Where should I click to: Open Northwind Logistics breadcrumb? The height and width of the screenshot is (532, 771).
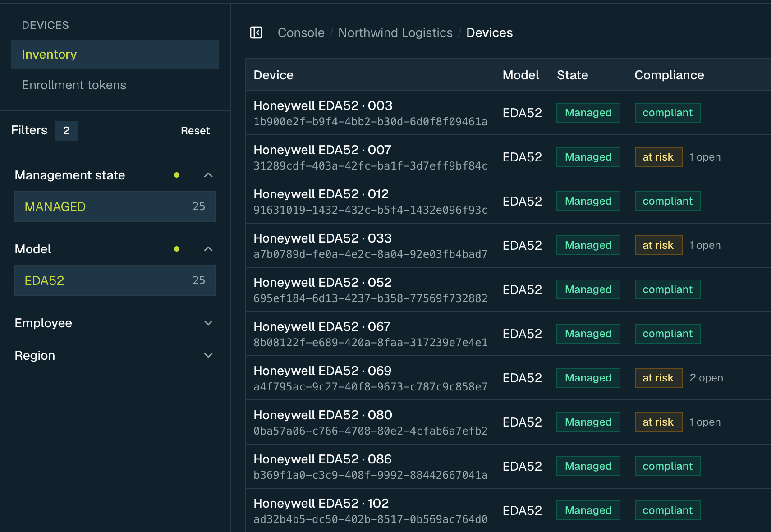point(395,32)
